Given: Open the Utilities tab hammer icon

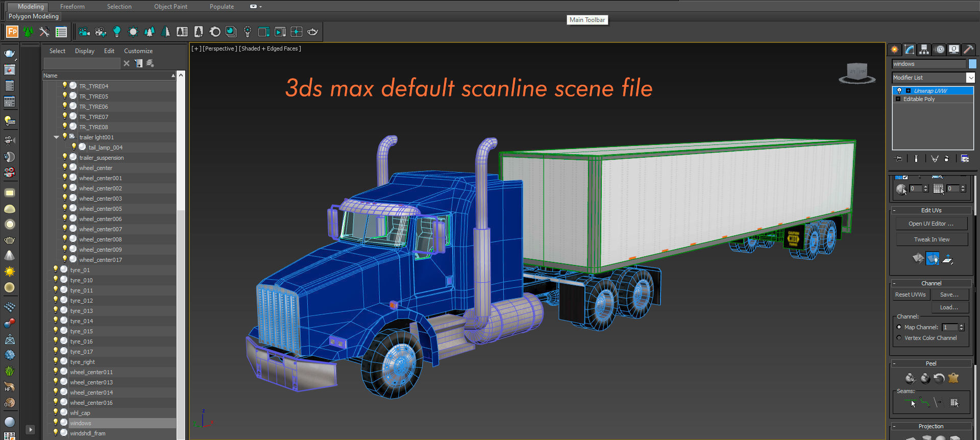Looking at the screenshot, I should 968,50.
